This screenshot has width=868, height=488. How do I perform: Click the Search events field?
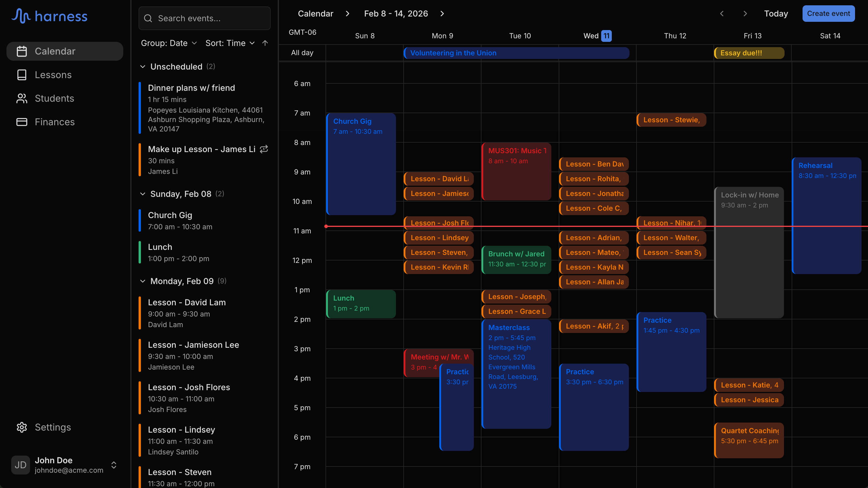pos(209,18)
